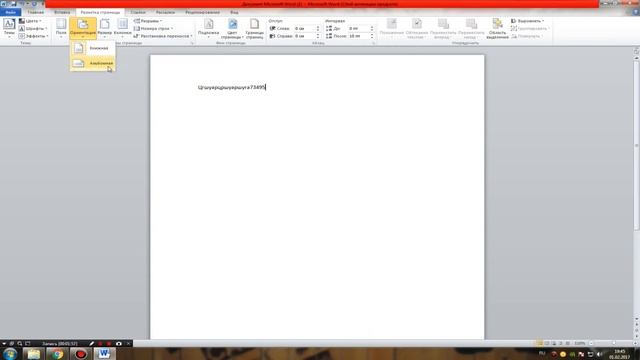Switch to the Вставка (Insert) tab

(62, 12)
